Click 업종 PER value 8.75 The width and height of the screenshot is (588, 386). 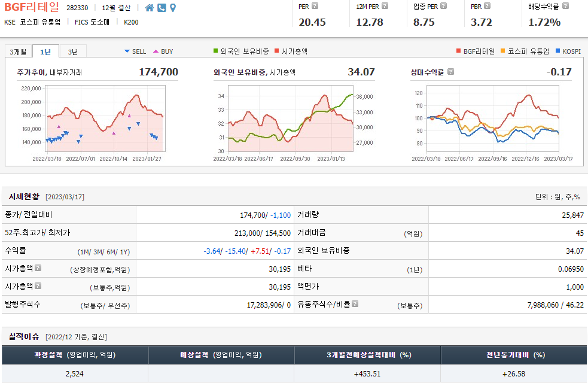(x=424, y=22)
